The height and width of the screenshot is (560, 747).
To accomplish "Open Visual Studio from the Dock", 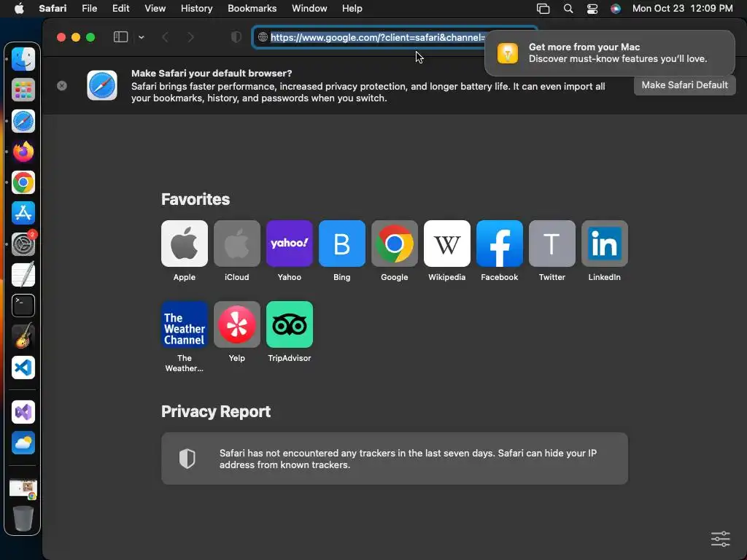I will (23, 412).
